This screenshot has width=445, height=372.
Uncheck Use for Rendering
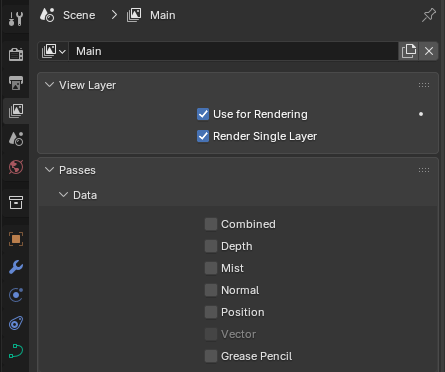point(203,114)
